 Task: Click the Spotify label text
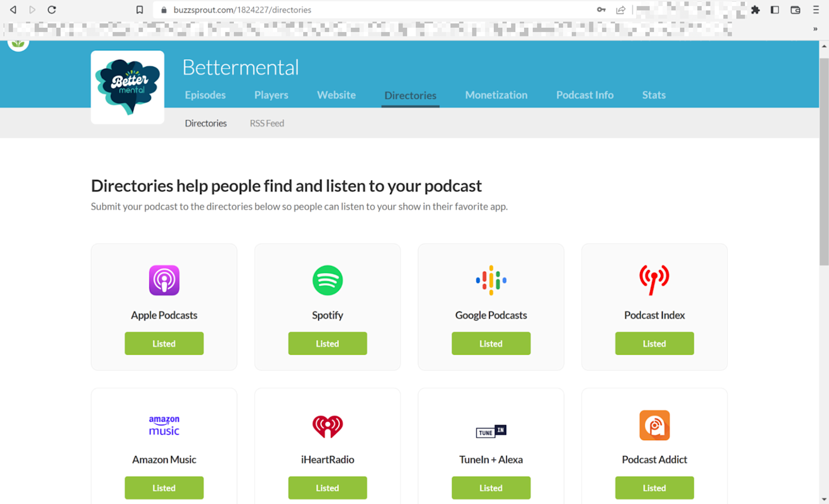[x=327, y=315]
